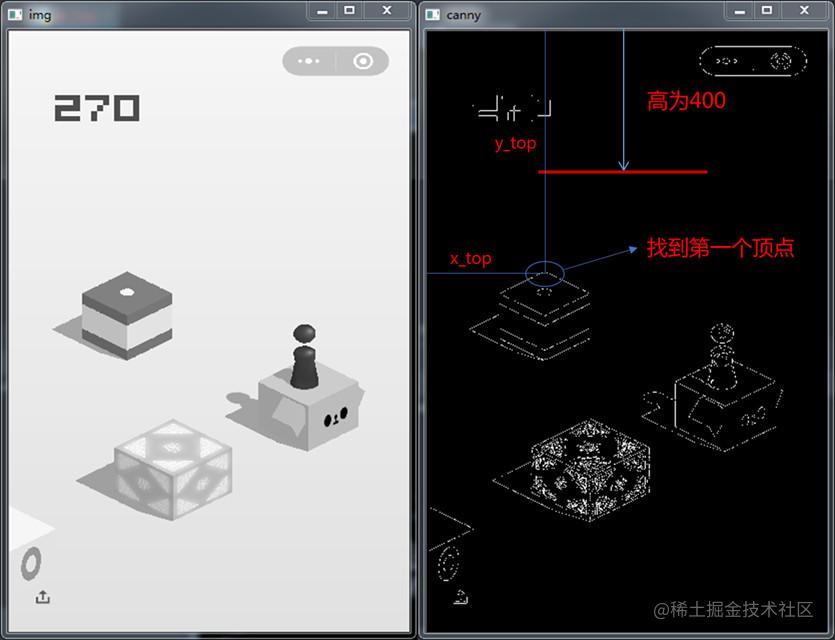Click the canny window title text
Image resolution: width=835 pixels, height=640 pixels.
(463, 15)
